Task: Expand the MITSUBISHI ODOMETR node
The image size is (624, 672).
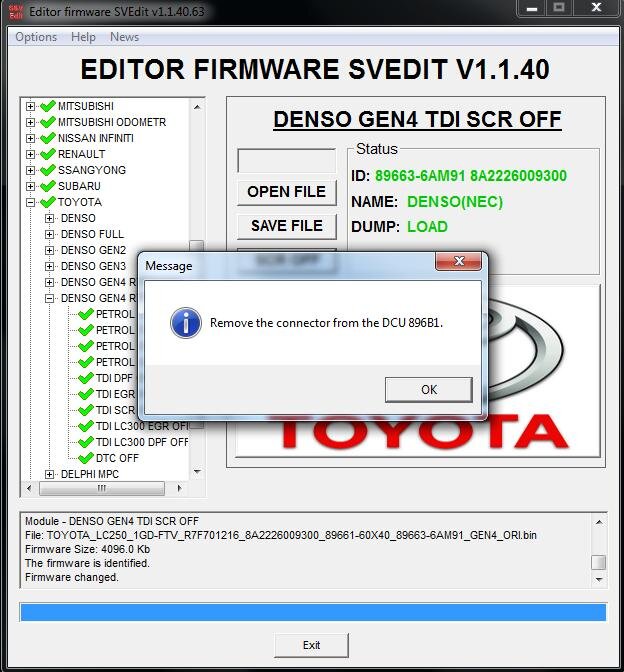Action: tap(30, 122)
